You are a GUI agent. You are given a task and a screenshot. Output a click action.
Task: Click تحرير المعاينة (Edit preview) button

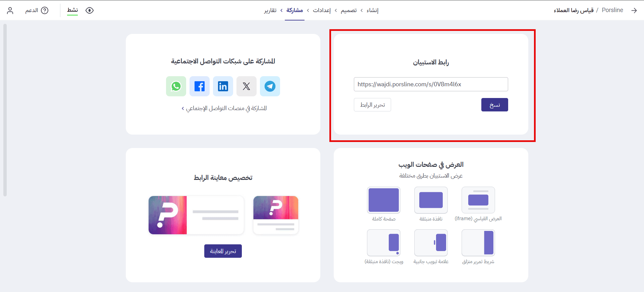(x=223, y=251)
